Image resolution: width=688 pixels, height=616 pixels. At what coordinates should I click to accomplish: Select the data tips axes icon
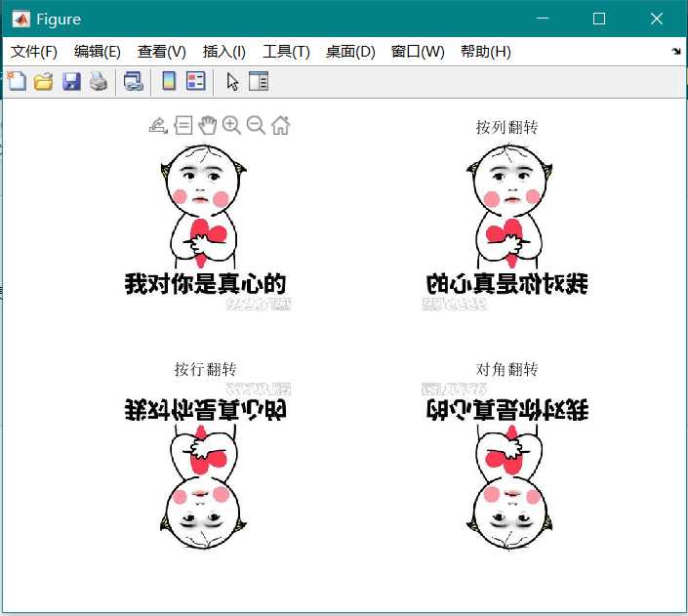point(182,126)
